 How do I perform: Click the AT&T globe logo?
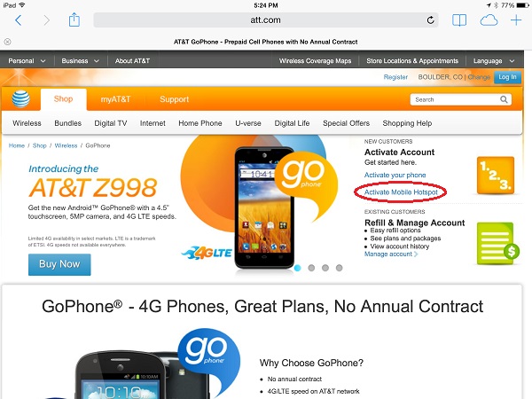20,99
